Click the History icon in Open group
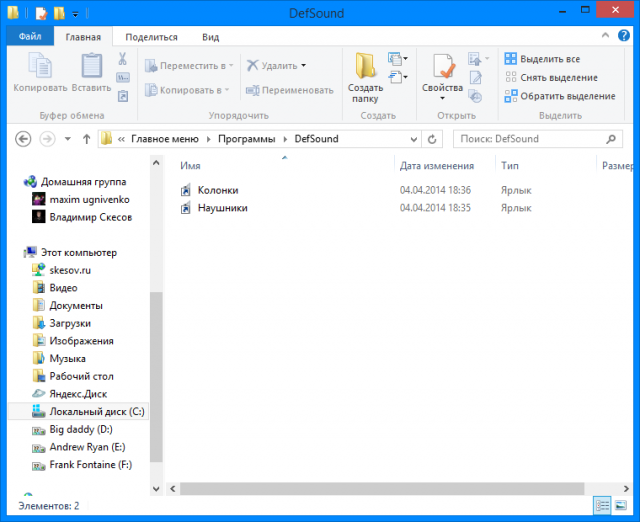Viewport: 640px width, 522px height. pyautogui.click(x=475, y=96)
